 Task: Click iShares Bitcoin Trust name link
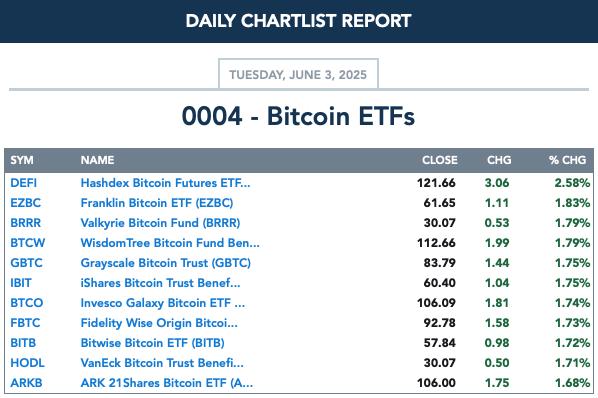pyautogui.click(x=160, y=283)
